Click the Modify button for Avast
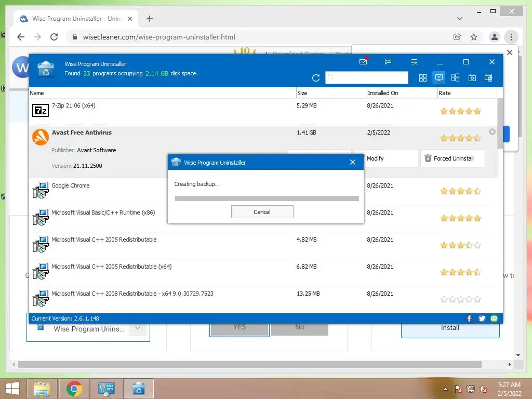 (385, 158)
